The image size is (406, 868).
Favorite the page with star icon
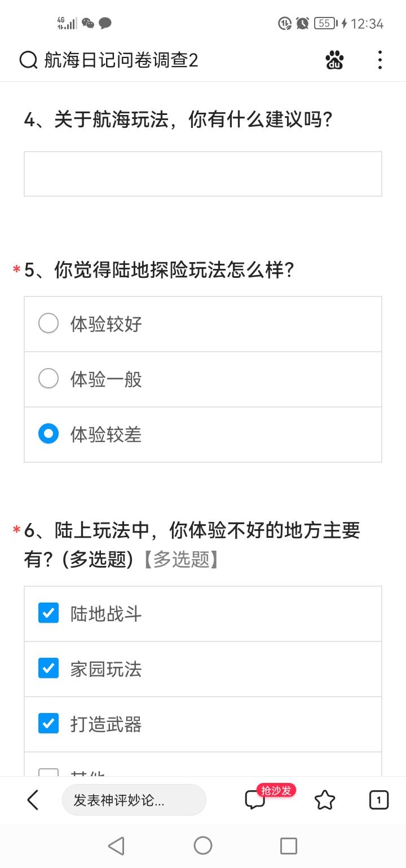click(x=324, y=800)
